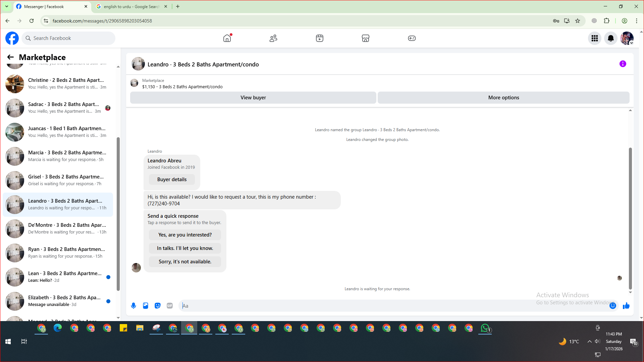This screenshot has width=644, height=362.
Task: Open Lean 3 Beds 2 Baths conversation
Action: coord(58,277)
